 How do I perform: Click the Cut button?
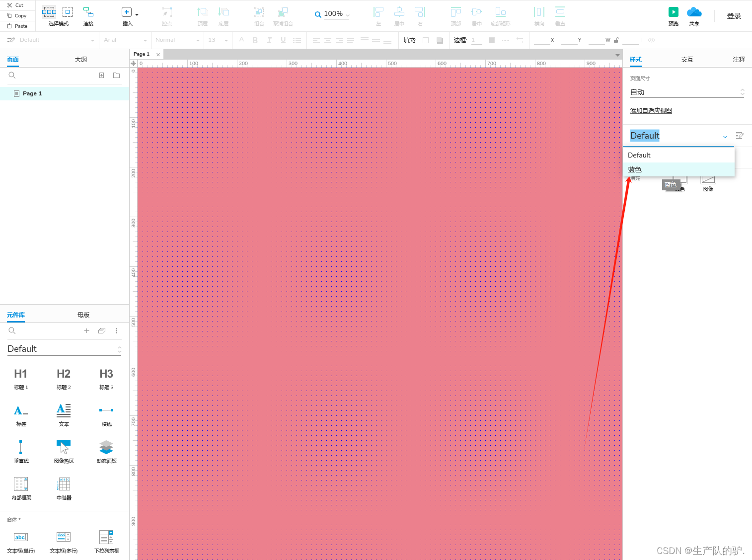(x=15, y=5)
